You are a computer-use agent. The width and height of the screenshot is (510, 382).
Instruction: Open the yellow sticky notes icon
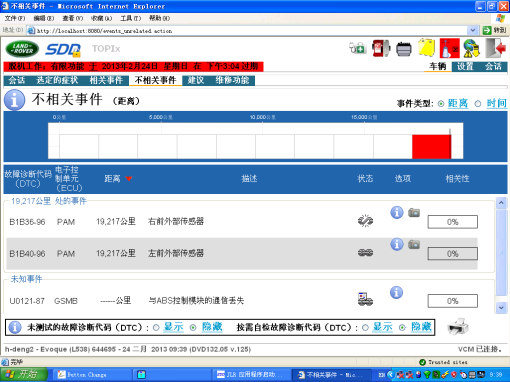coord(427,48)
